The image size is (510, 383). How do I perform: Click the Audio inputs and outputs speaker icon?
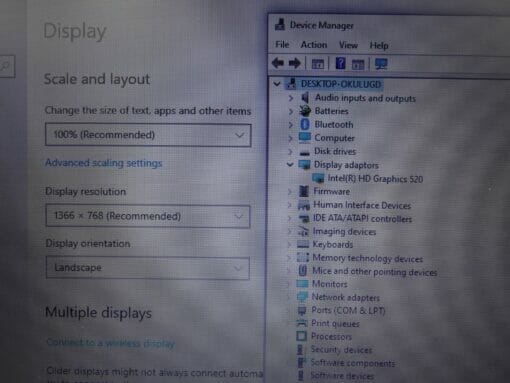click(x=304, y=98)
